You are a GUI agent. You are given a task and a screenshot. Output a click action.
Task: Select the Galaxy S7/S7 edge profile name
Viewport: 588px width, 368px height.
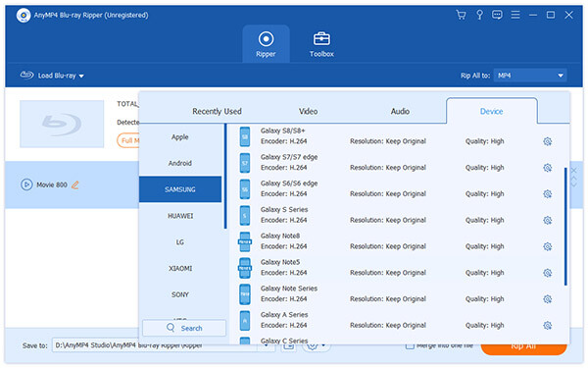click(289, 157)
